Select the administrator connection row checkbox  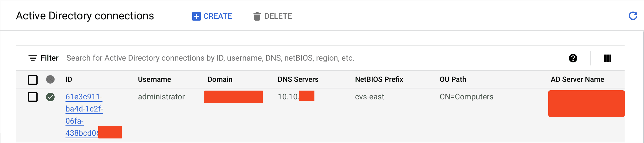(33, 97)
